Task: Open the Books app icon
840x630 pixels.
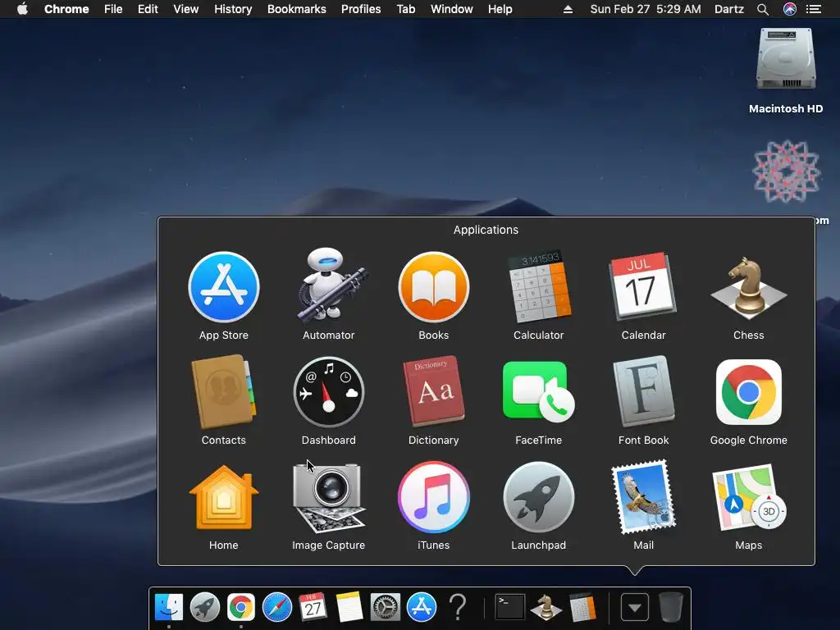Action: 434,287
